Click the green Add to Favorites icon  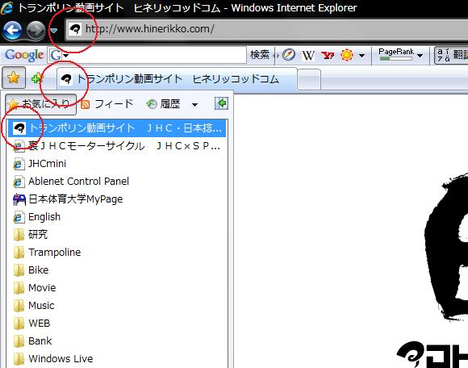coord(37,78)
